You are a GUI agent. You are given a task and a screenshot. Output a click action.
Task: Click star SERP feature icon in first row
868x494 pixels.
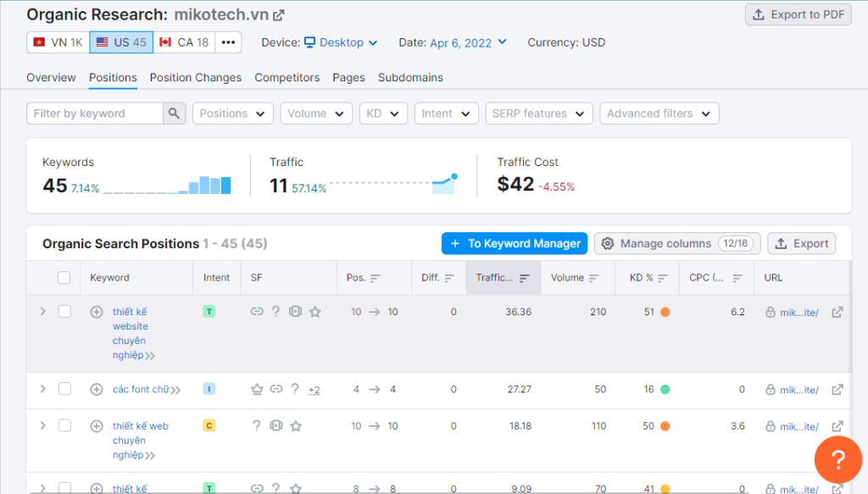315,312
